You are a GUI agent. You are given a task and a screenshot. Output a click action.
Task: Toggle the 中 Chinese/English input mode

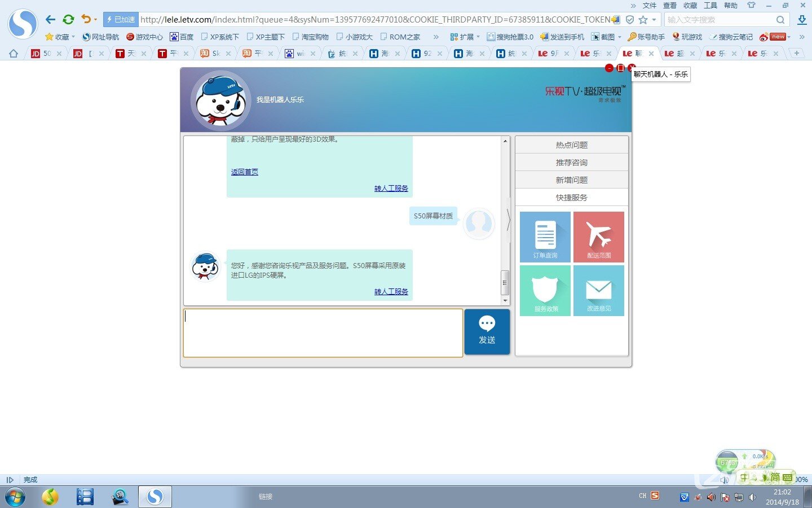coord(744,478)
